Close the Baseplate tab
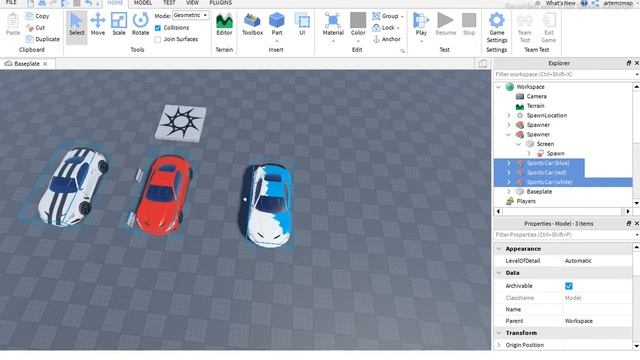The width and height of the screenshot is (640, 360). click(45, 64)
